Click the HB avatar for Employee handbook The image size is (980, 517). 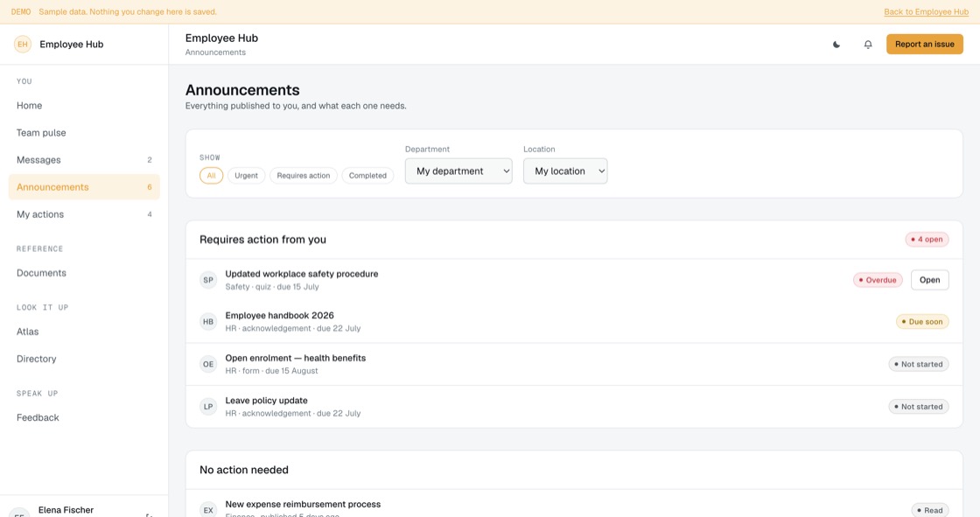208,322
